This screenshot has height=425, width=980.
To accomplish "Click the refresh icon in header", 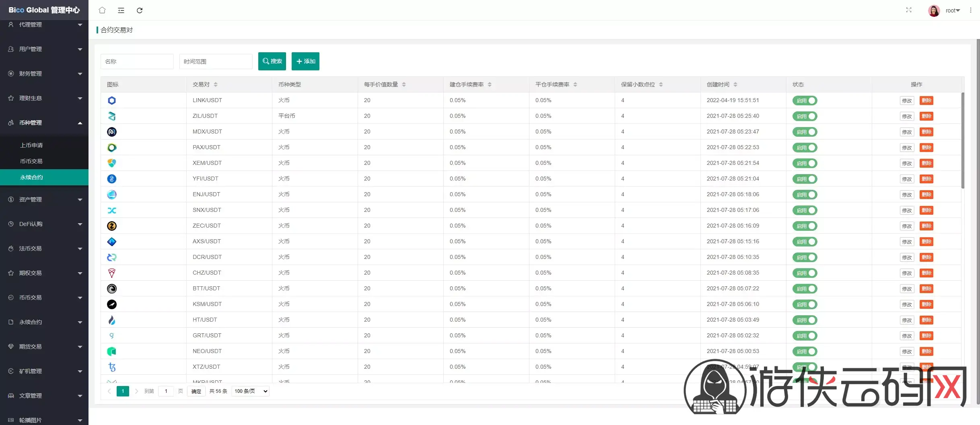I will point(140,10).
